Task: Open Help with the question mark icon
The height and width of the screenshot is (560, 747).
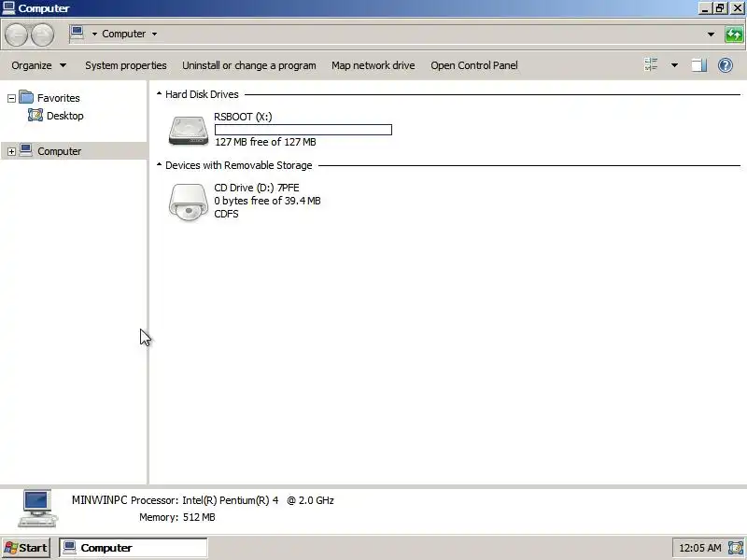Action: click(726, 65)
